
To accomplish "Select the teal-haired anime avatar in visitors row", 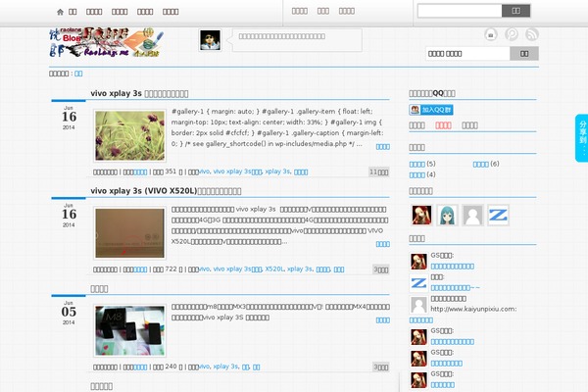I will tap(447, 216).
